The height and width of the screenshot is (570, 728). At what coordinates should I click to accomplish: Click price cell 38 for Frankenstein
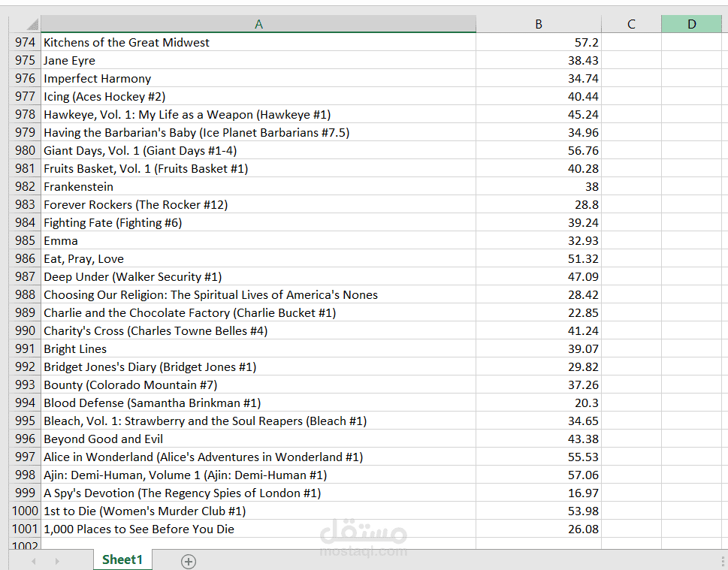click(539, 186)
